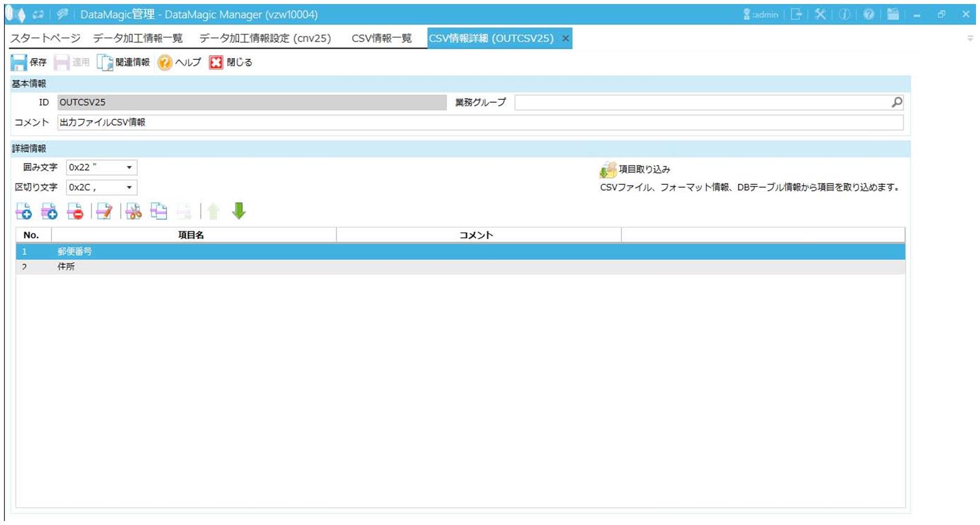Expand the 囲み文字 dropdown

click(129, 167)
